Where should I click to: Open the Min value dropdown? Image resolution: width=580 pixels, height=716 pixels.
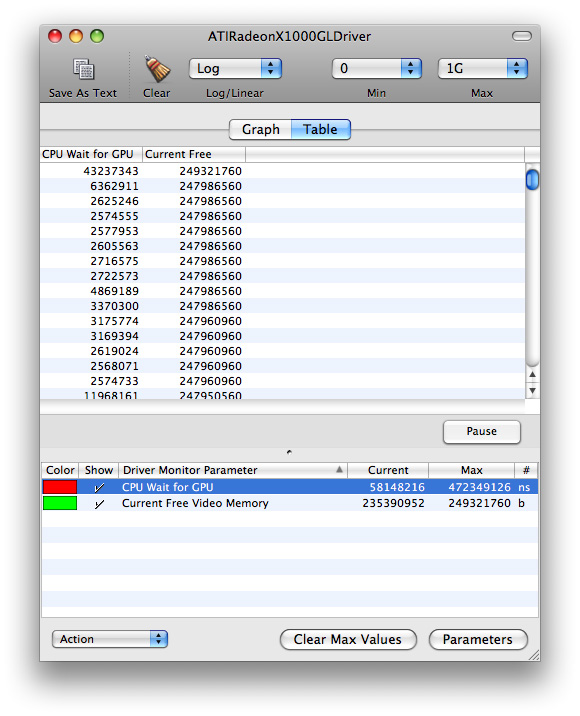point(376,68)
